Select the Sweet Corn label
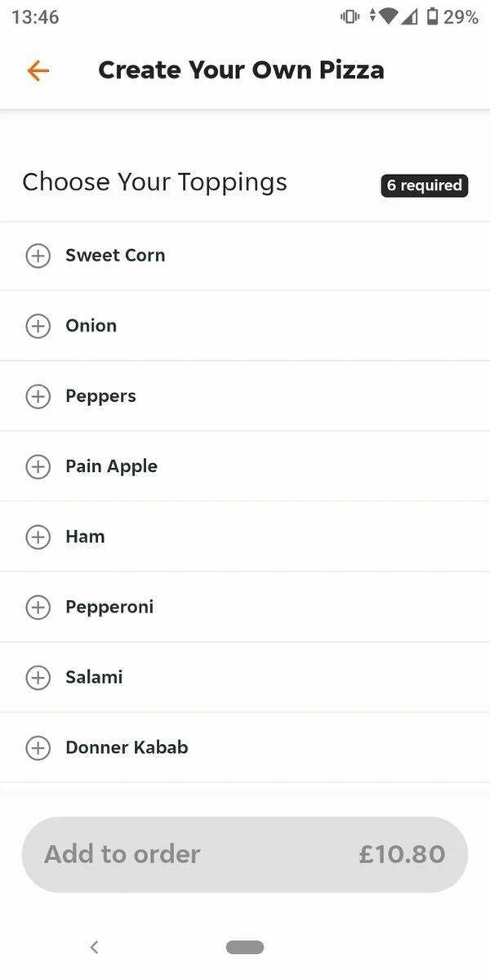The height and width of the screenshot is (980, 490). coord(115,256)
